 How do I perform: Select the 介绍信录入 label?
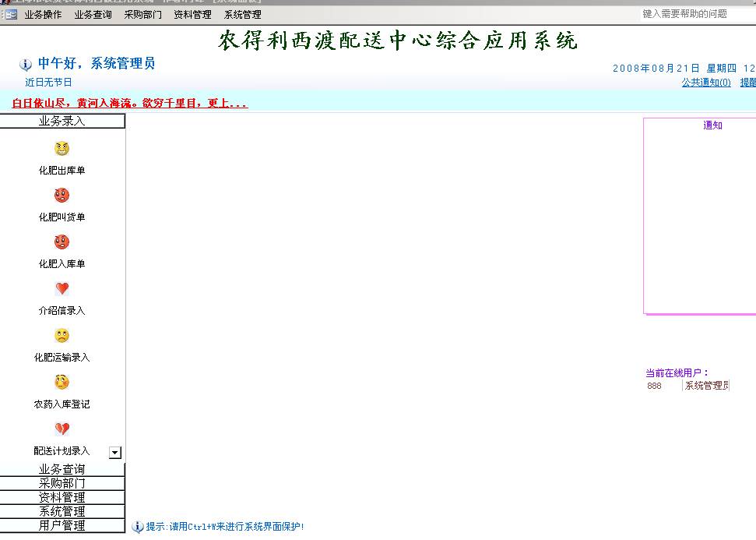coord(62,311)
